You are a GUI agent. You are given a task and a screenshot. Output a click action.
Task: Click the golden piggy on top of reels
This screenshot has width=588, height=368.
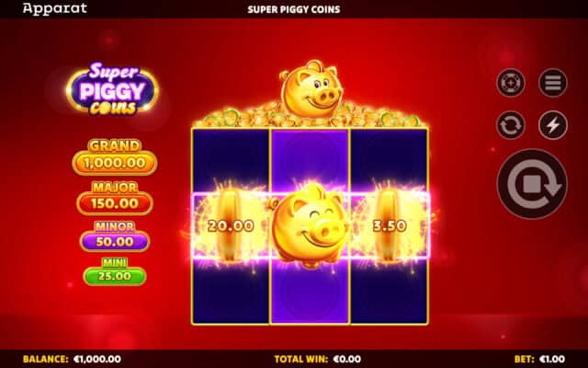pos(311,89)
